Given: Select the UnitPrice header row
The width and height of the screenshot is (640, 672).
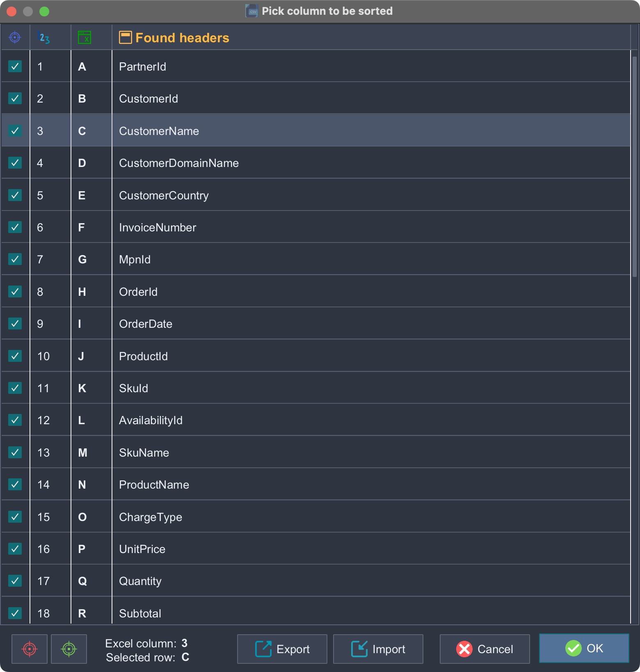Looking at the screenshot, I should [316, 549].
